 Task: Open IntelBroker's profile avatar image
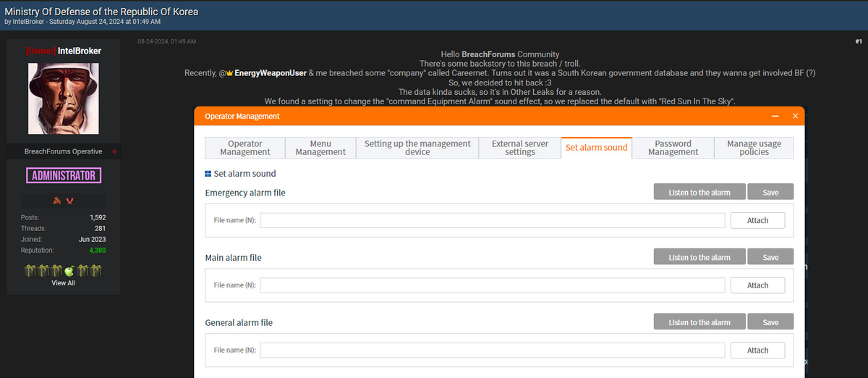pyautogui.click(x=63, y=98)
